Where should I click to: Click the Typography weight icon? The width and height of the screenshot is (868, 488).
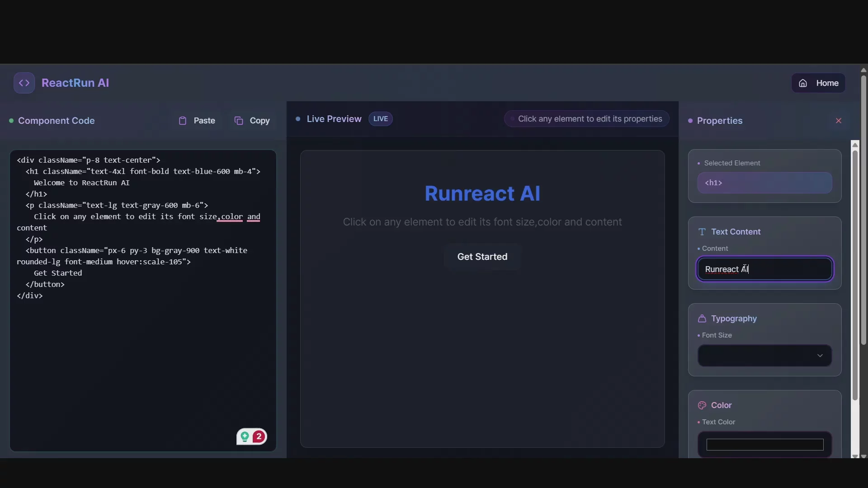point(702,319)
